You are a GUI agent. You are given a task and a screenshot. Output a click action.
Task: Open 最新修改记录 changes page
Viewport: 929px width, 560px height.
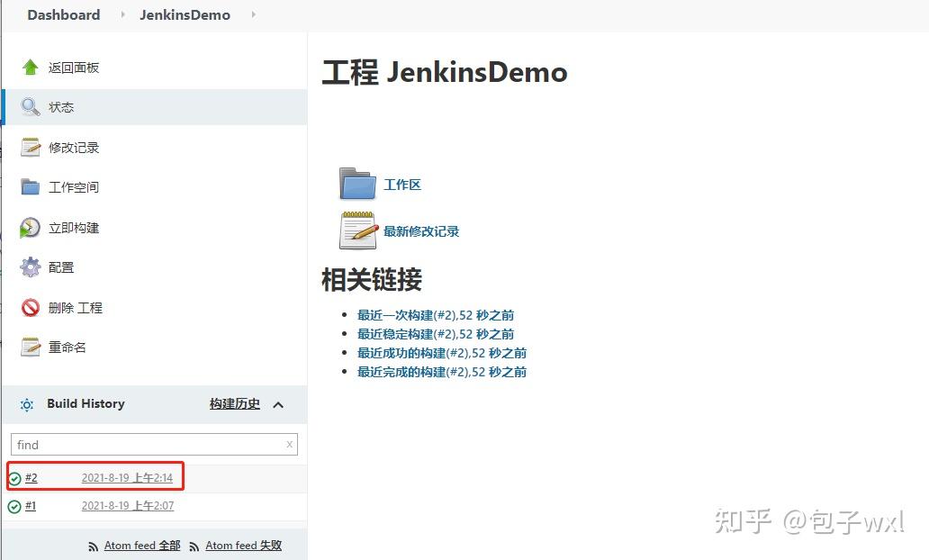pyautogui.click(x=421, y=230)
